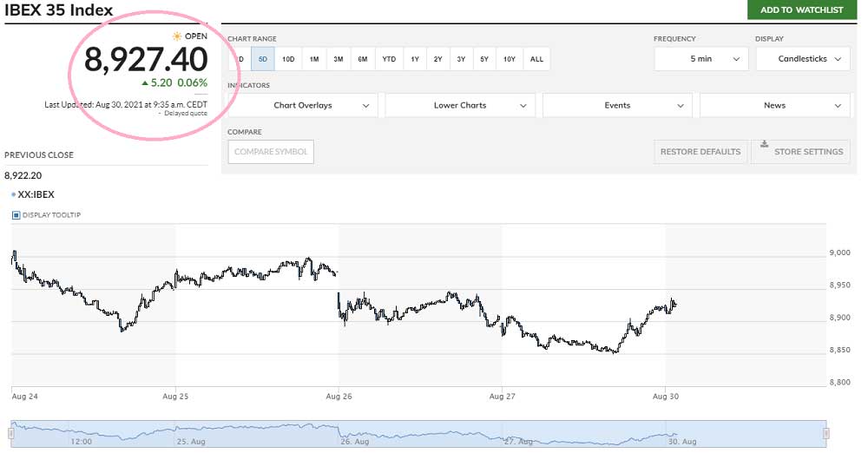
Task: Click the IBEX 35 Index title
Action: tap(59, 10)
